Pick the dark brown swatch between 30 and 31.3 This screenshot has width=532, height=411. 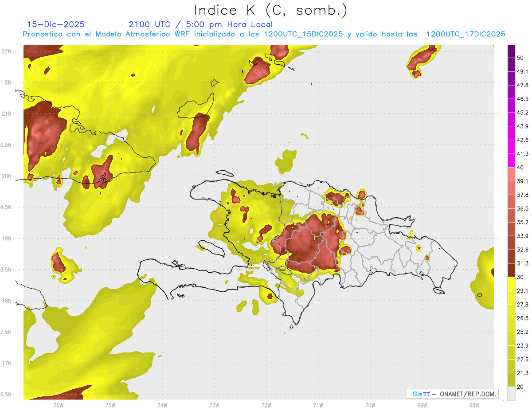point(511,270)
